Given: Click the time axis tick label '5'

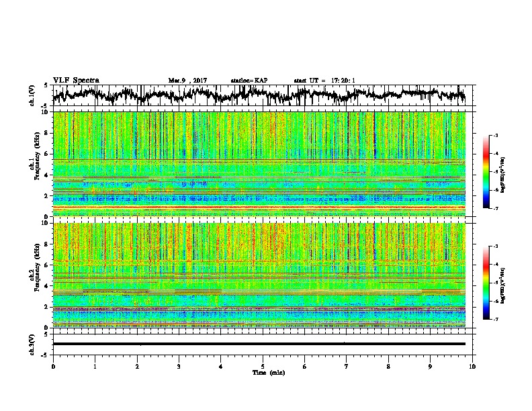Looking at the screenshot, I should click(x=263, y=367).
